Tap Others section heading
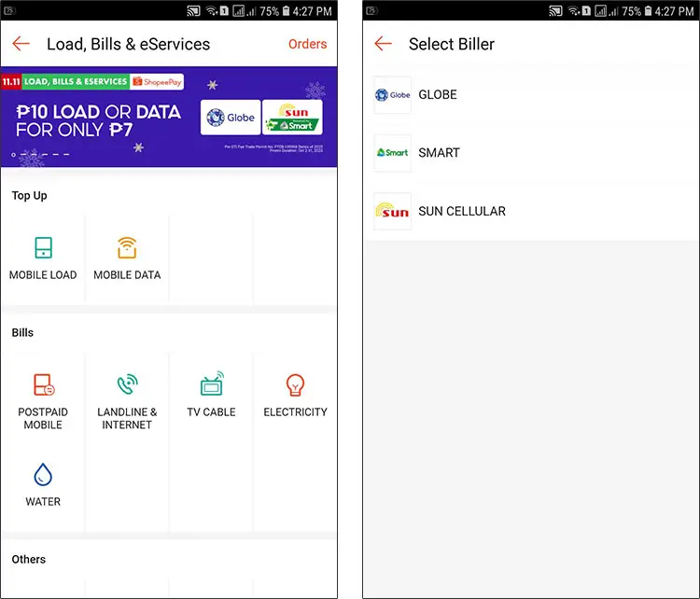 (x=29, y=559)
